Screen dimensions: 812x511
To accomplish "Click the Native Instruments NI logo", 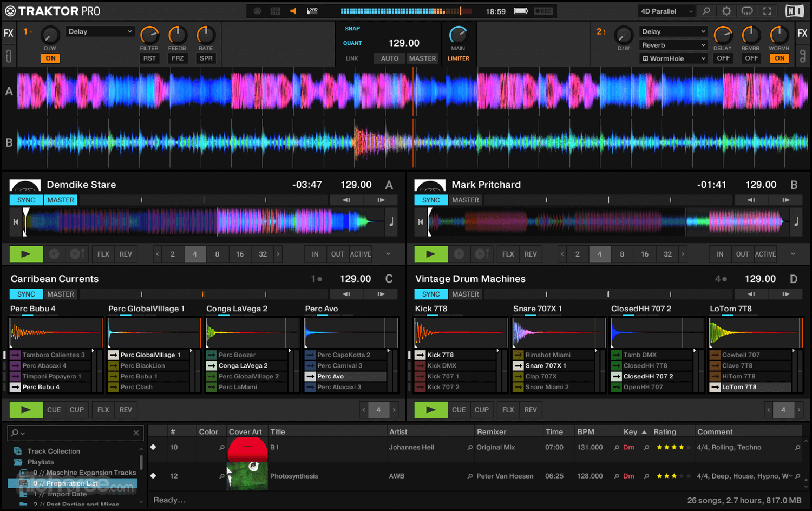I will pos(794,11).
